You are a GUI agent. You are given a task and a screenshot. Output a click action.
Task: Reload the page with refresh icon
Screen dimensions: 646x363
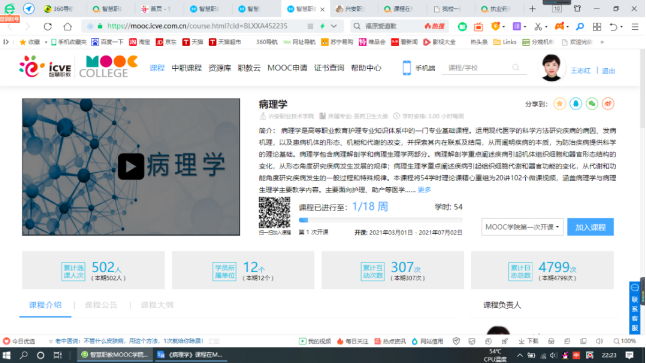tap(48, 26)
